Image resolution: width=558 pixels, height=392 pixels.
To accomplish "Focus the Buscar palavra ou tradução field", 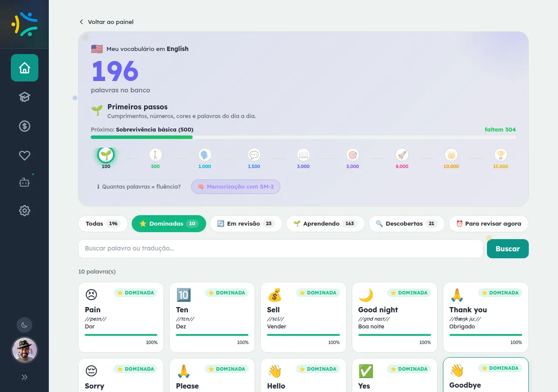I will [281, 249].
